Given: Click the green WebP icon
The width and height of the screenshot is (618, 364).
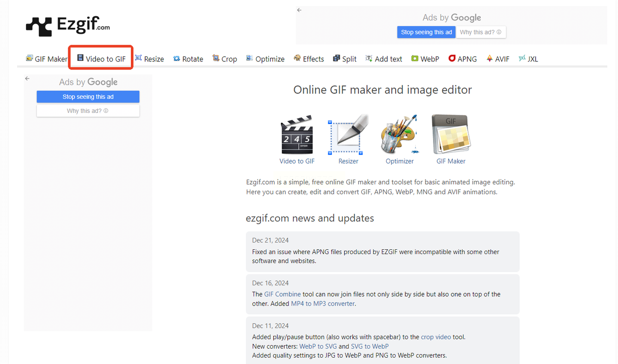Looking at the screenshot, I should tap(415, 58).
